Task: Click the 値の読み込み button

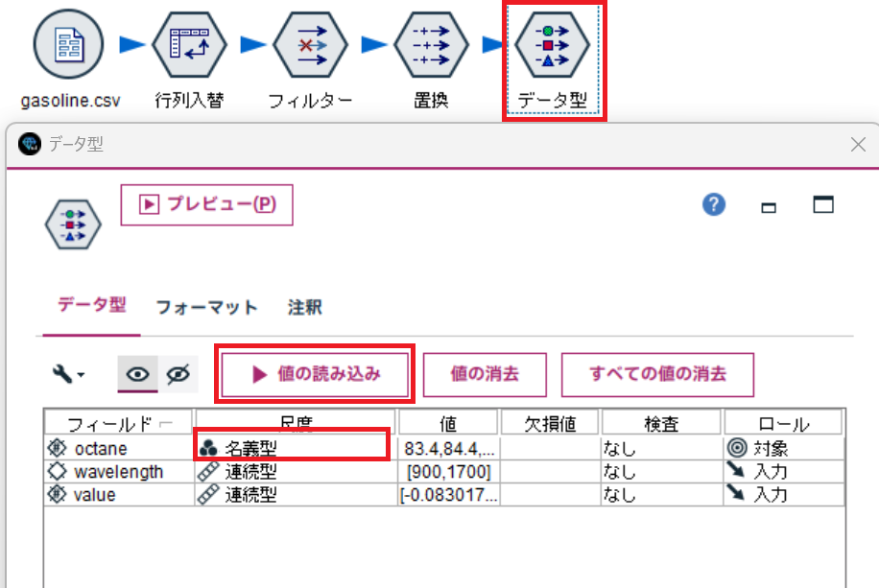Action: click(315, 374)
